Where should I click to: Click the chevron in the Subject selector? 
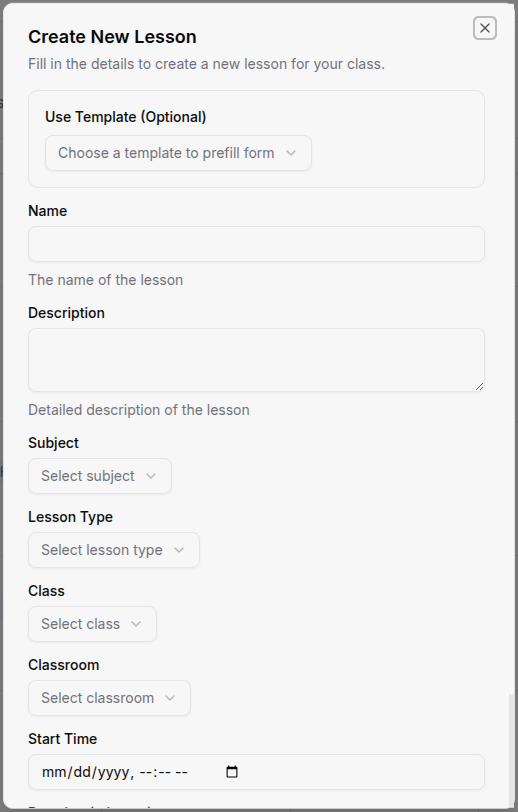click(x=151, y=476)
